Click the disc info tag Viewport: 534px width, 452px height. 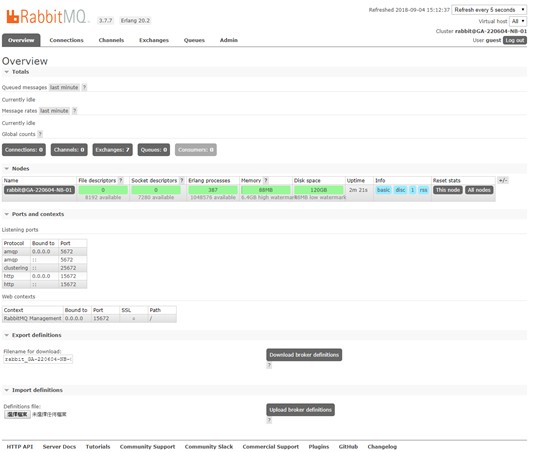(400, 190)
